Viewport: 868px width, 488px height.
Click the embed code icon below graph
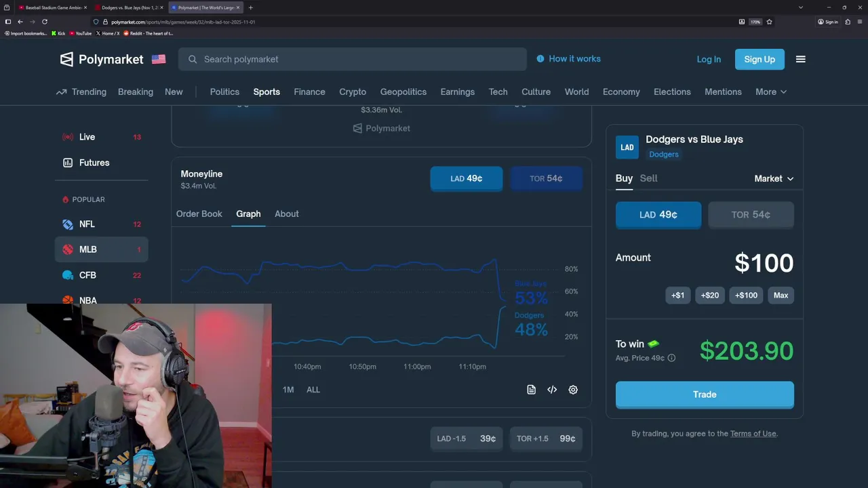coord(552,390)
